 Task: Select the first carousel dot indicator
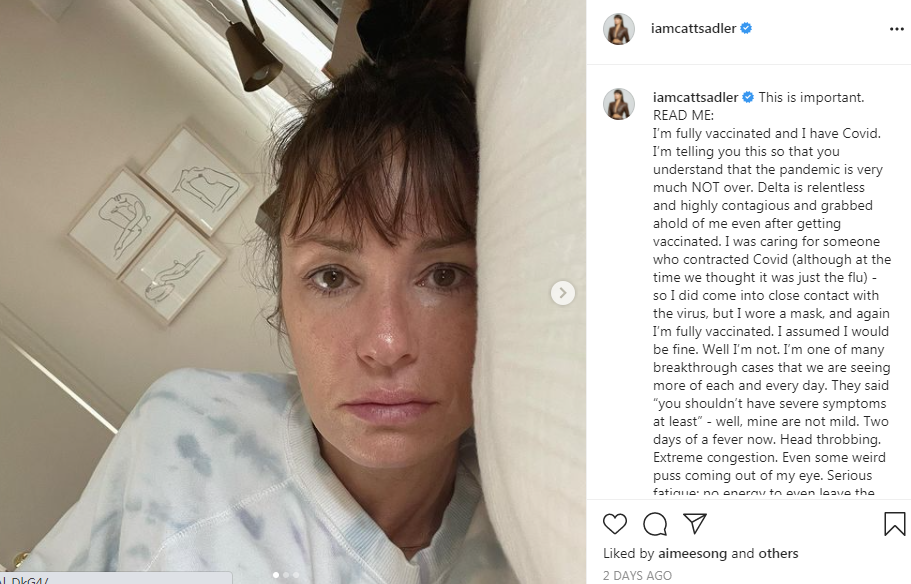(x=276, y=575)
